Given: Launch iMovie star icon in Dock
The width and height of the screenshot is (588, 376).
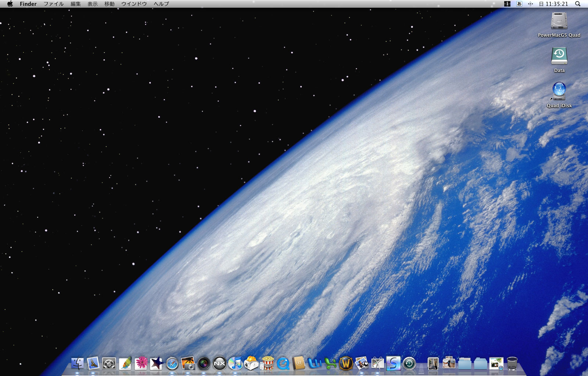Looking at the screenshot, I should (x=157, y=364).
